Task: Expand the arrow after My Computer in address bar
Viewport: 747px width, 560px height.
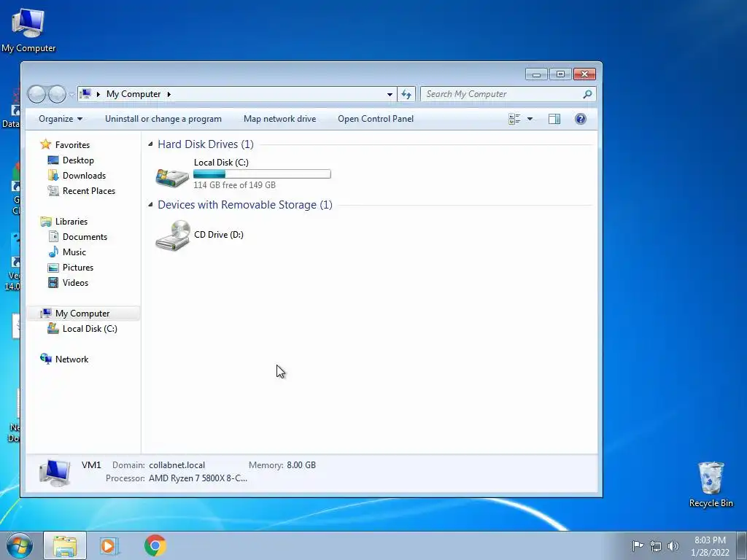Action: pyautogui.click(x=169, y=94)
